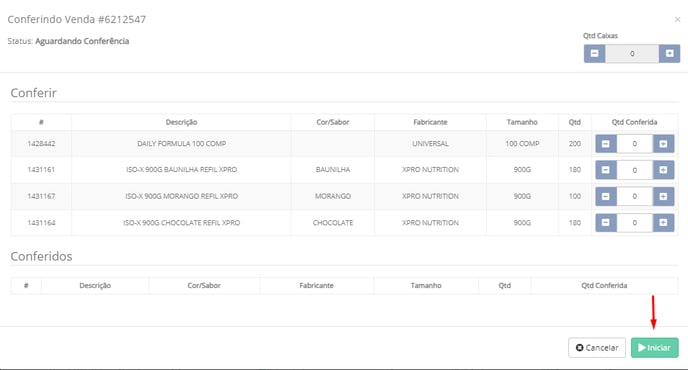The height and width of the screenshot is (370, 688).
Task: Click the Descrição header in Conferir table
Action: click(181, 122)
